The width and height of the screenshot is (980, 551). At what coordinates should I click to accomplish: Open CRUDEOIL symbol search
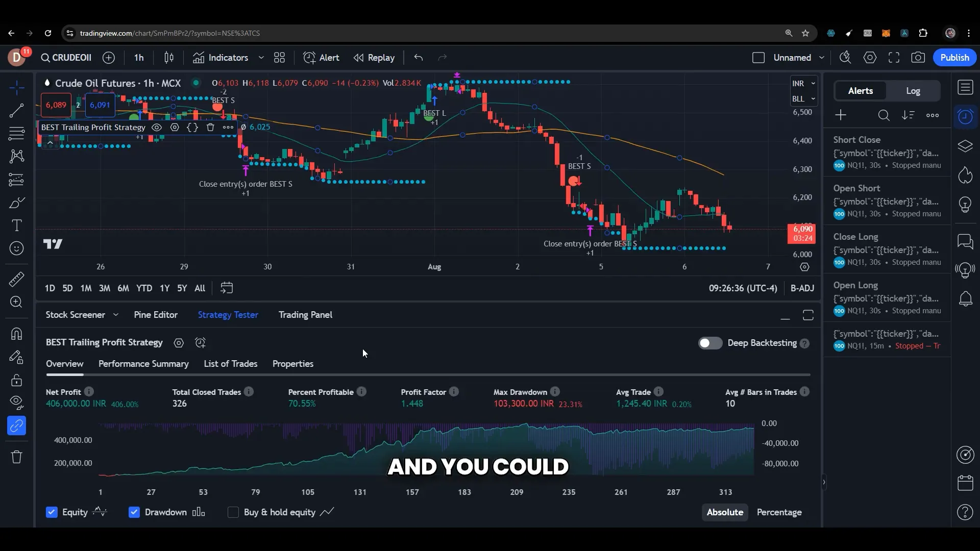(66, 58)
